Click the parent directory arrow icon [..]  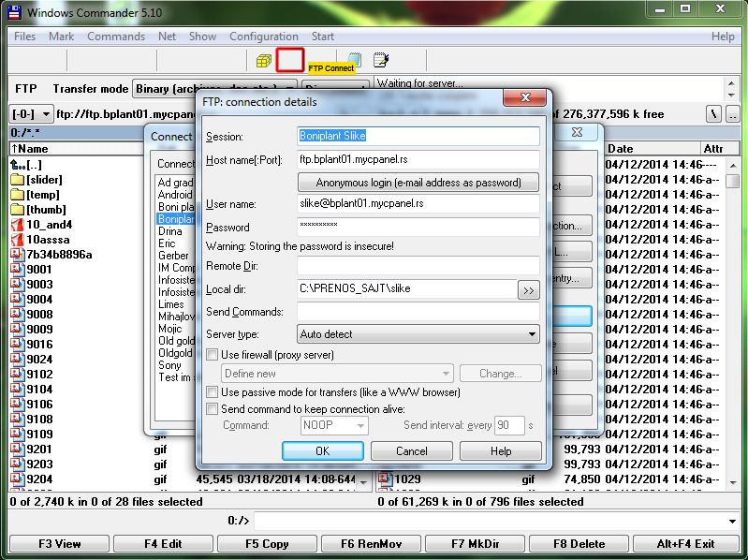pyautogui.click(x=18, y=165)
